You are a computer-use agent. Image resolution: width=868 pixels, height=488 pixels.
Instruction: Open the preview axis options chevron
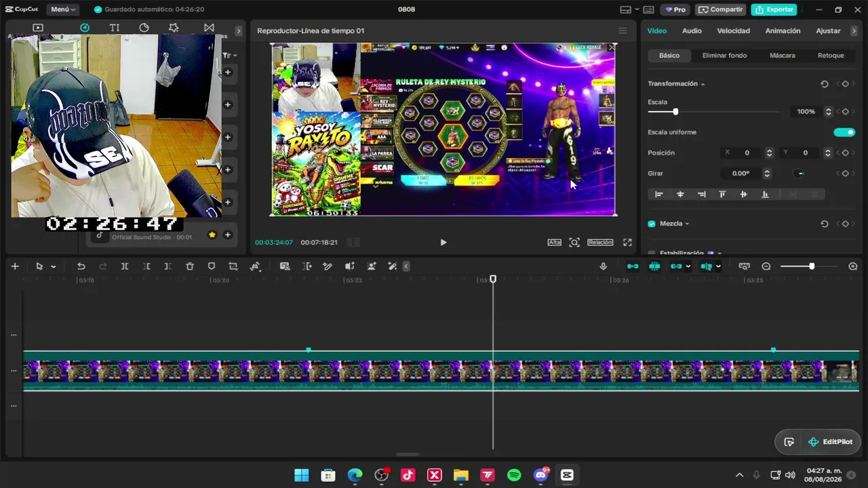point(718,267)
